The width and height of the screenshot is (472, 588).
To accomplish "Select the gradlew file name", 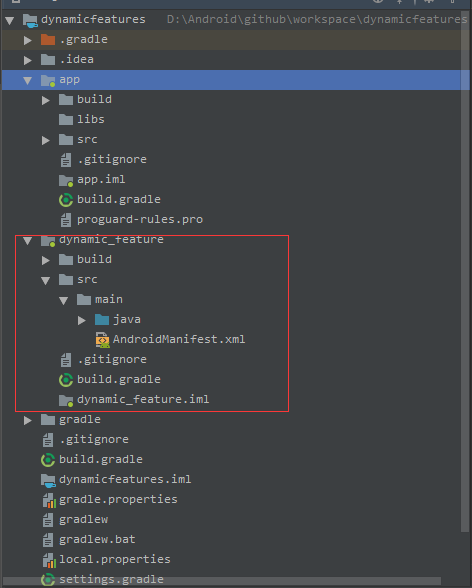I will [83, 519].
